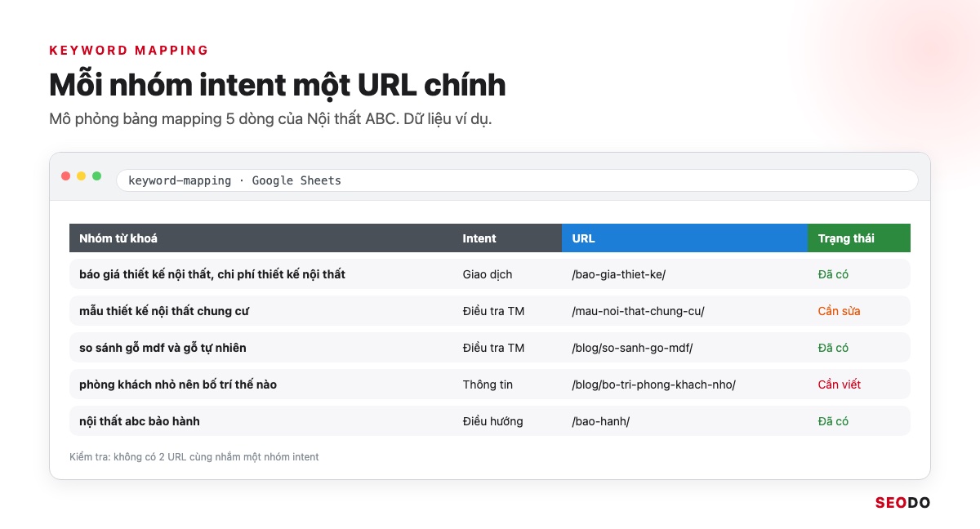
Task: Click 'Đã có' status in bảo hành row
Action: tap(833, 421)
